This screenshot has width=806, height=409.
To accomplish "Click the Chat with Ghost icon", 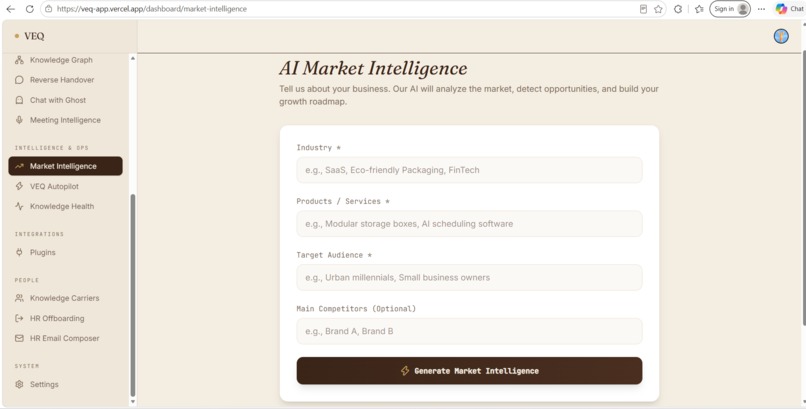I will (19, 100).
